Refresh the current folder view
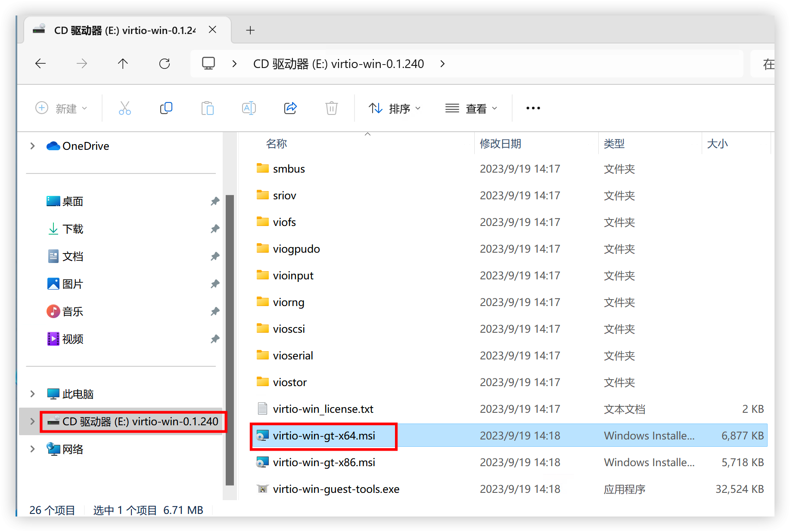Image resolution: width=790 pixels, height=532 pixels. pos(165,64)
